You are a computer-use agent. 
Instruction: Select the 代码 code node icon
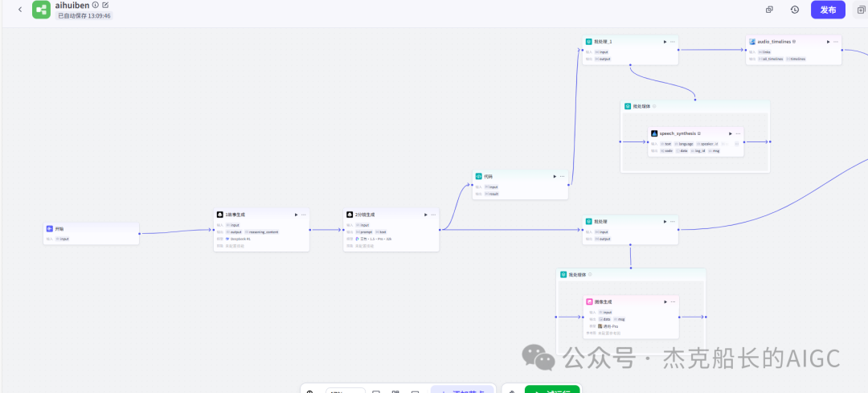tap(479, 177)
